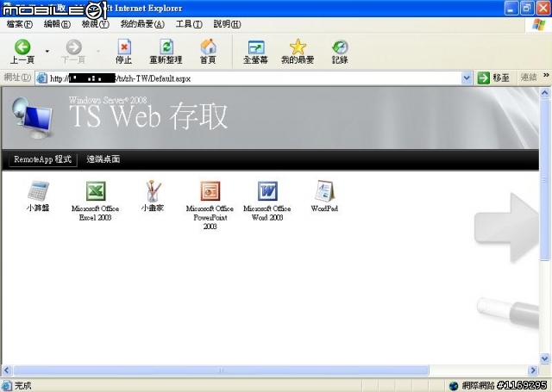Click the page icon in address bar

(42, 78)
